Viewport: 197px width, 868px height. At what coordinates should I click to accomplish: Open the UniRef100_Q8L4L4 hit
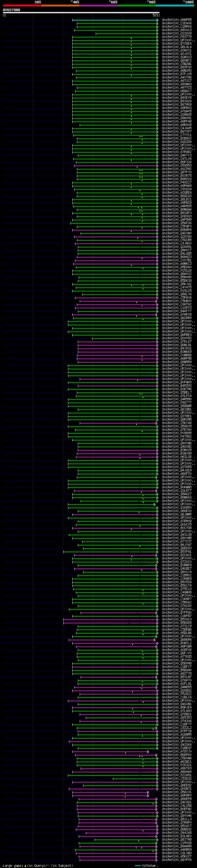[x=176, y=47]
